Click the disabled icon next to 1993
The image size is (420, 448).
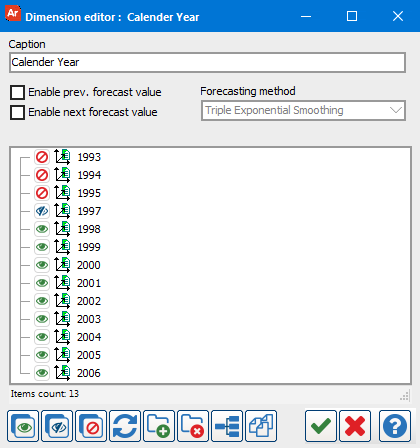(x=42, y=157)
